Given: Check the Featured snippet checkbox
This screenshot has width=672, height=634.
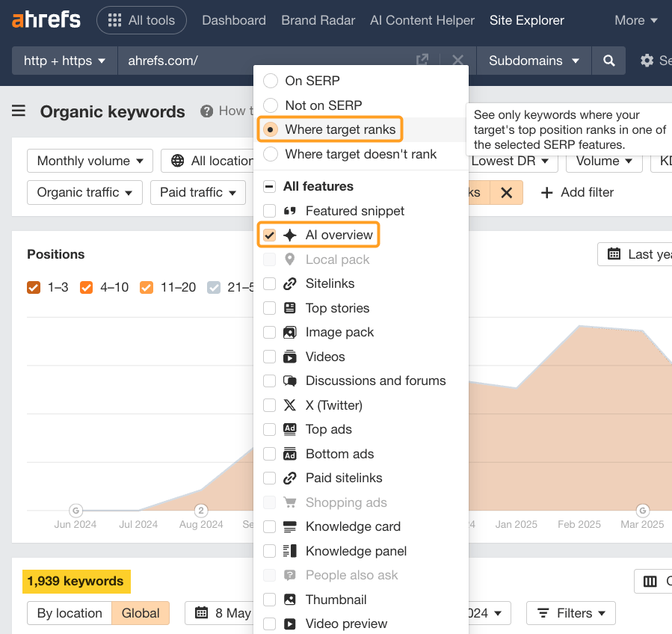Looking at the screenshot, I should coord(270,211).
